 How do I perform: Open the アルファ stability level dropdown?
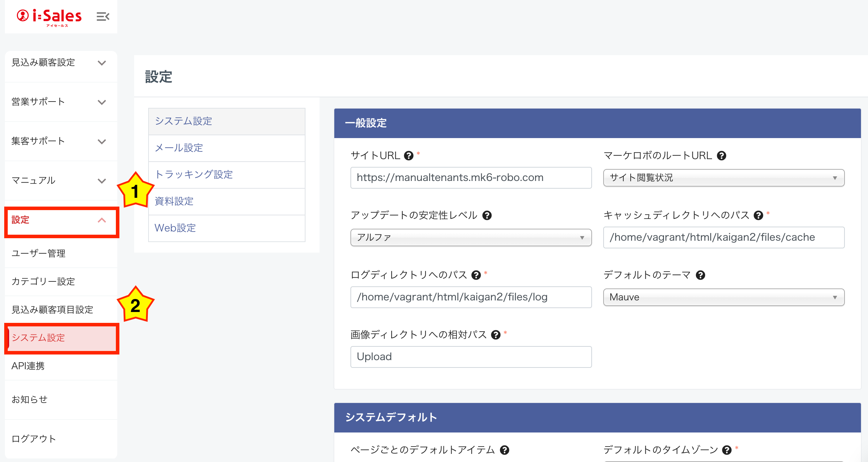(x=471, y=237)
